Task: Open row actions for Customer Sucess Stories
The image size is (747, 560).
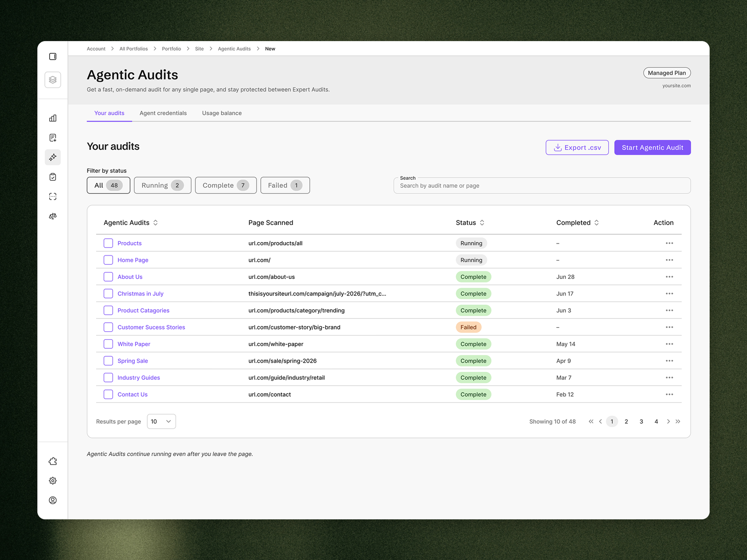Action: click(669, 327)
